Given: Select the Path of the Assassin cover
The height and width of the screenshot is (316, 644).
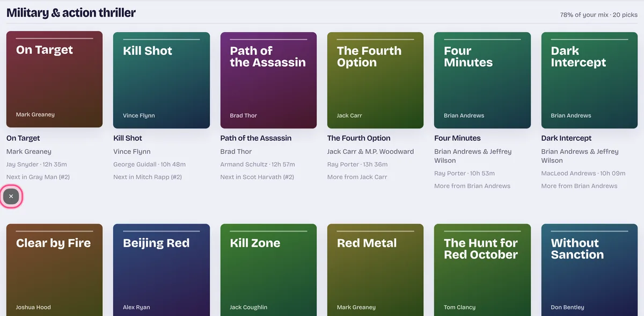Looking at the screenshot, I should [x=268, y=80].
